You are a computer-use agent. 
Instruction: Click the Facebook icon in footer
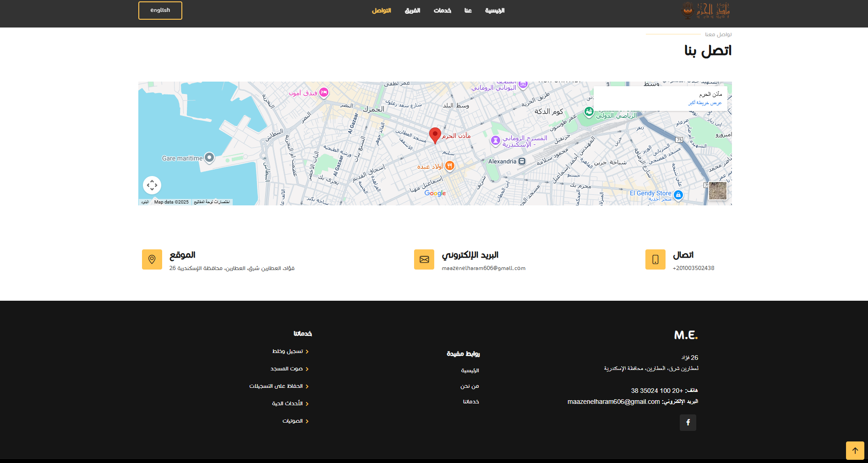(x=688, y=422)
